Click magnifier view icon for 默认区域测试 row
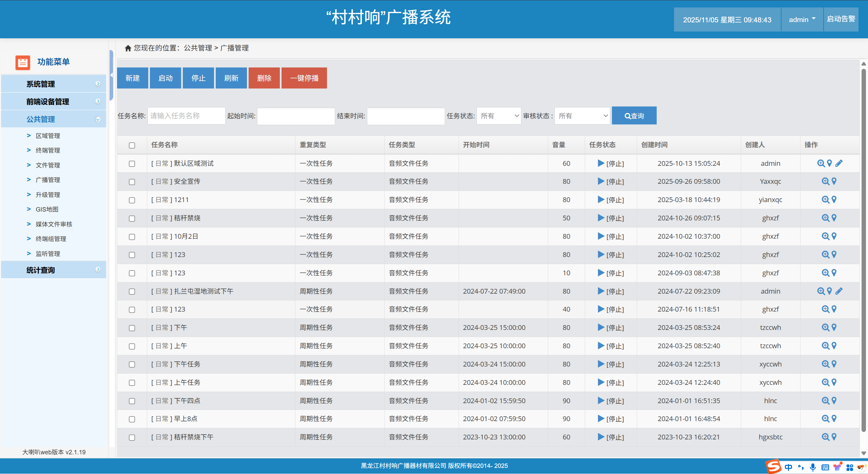 821,163
